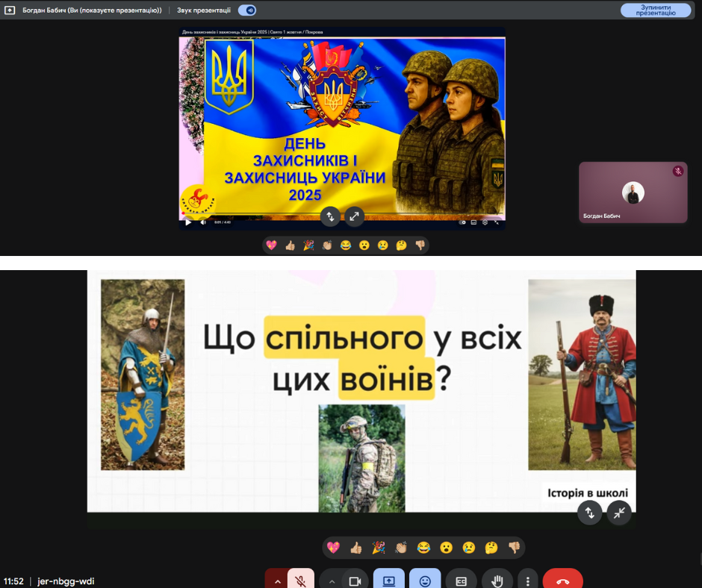Toggle captions in the bottom toolbar

pos(461,581)
